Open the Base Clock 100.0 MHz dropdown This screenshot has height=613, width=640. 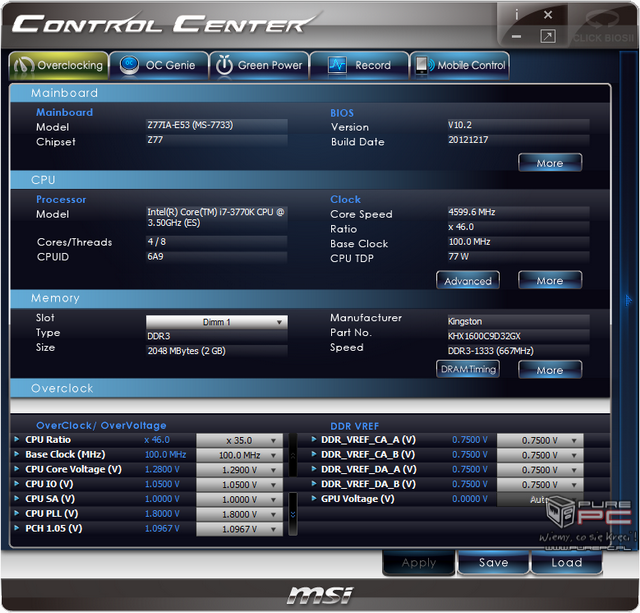(x=239, y=455)
